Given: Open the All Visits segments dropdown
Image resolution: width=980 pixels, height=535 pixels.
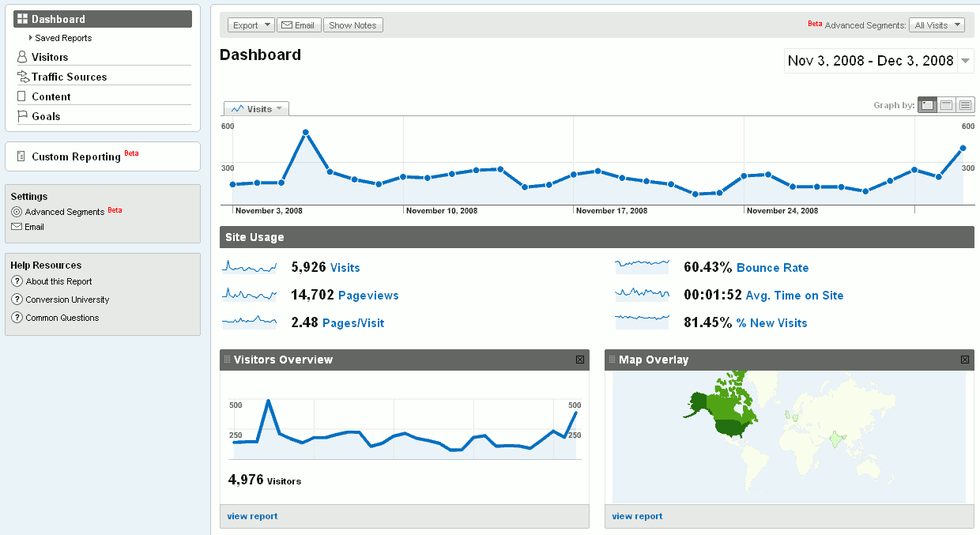Looking at the screenshot, I should [x=937, y=24].
